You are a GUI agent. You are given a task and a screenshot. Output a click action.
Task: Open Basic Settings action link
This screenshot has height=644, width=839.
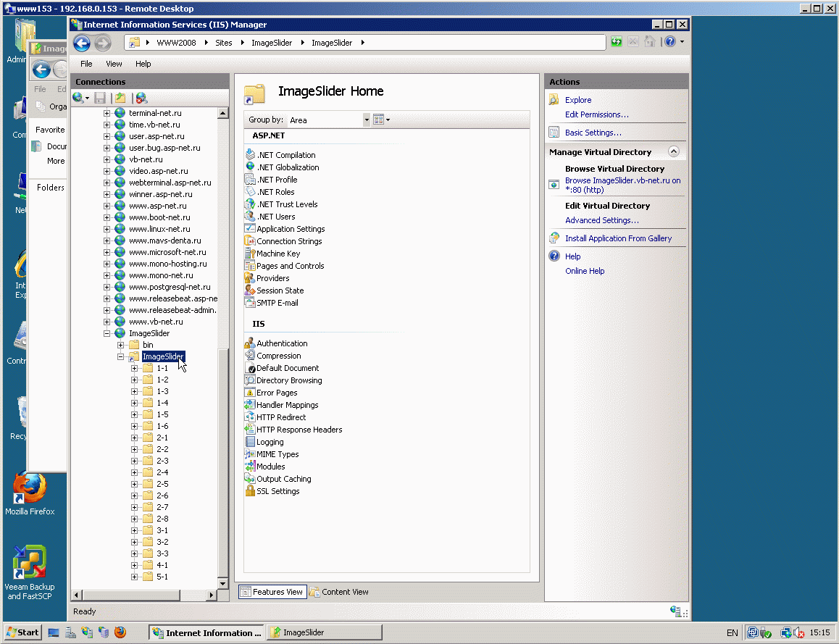(x=593, y=133)
